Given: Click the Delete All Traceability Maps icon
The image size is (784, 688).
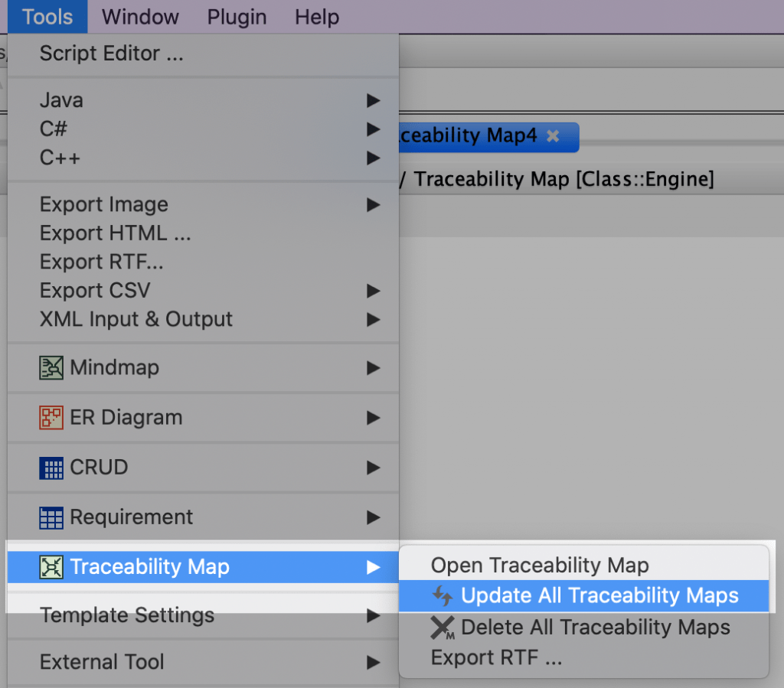Looking at the screenshot, I should point(443,628).
